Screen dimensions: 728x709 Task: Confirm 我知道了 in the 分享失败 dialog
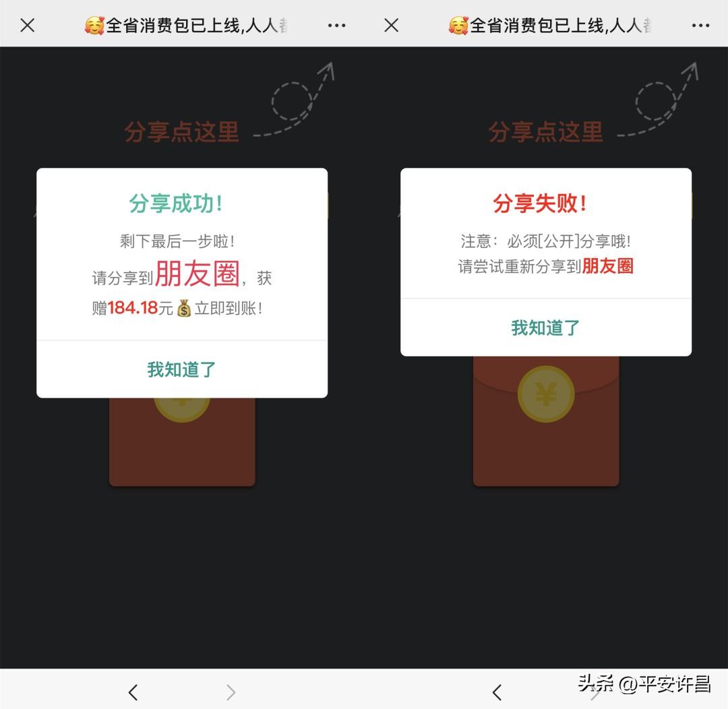pos(546,328)
